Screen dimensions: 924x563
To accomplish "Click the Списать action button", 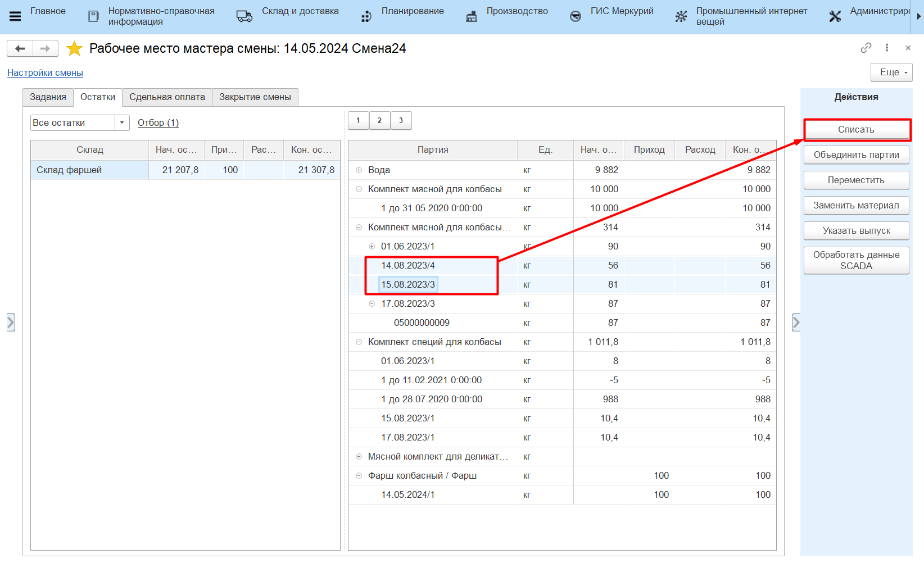I will pyautogui.click(x=856, y=130).
